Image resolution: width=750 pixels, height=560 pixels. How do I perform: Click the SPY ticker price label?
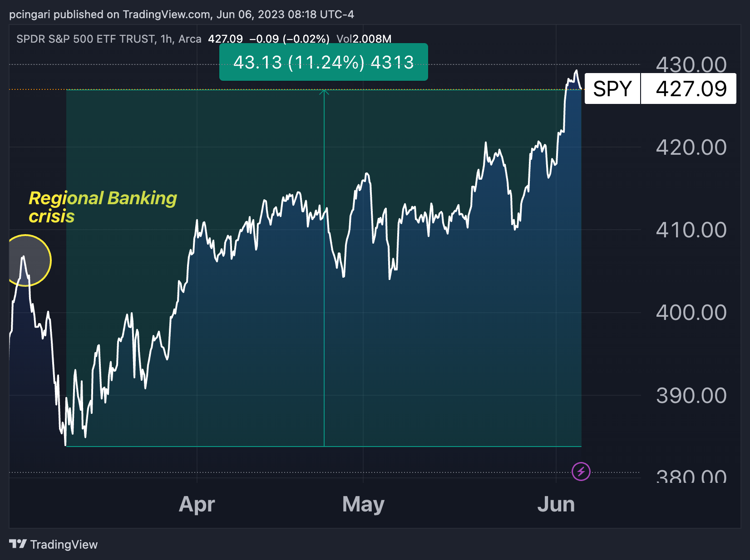[612, 88]
